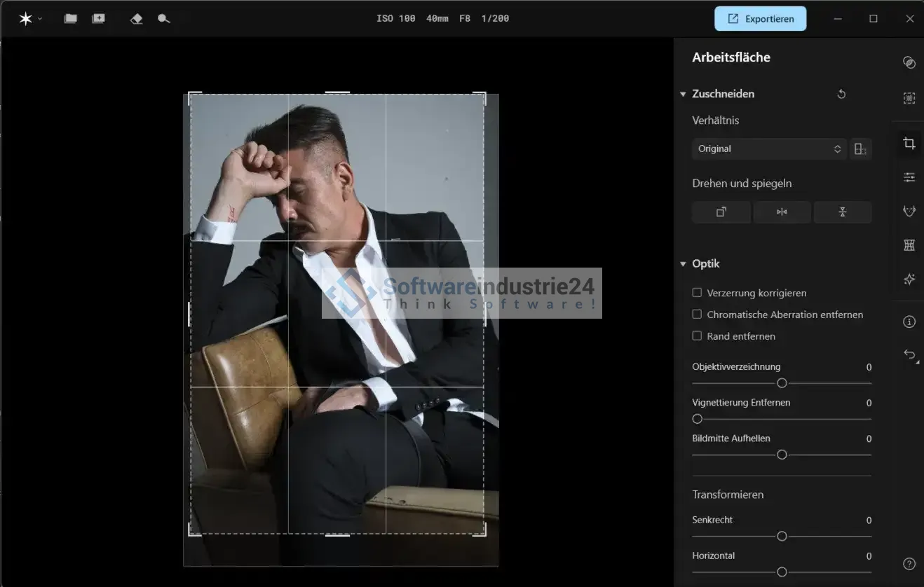Open the app logo menu
This screenshot has width=924, height=587.
(29, 19)
